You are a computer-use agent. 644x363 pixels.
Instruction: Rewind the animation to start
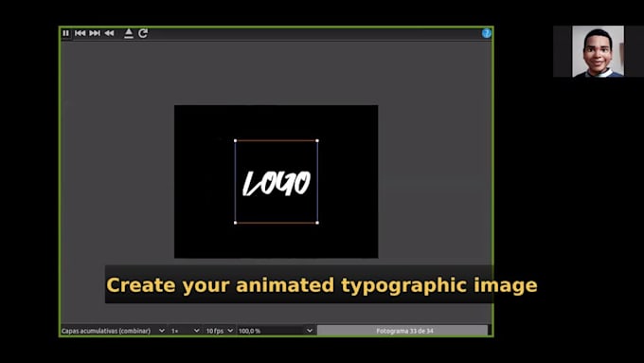[109, 33]
